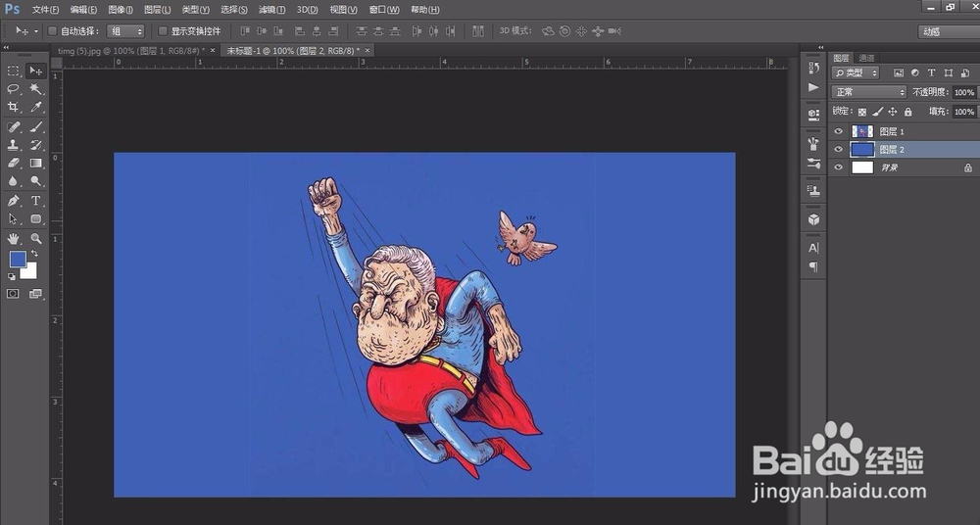Viewport: 980px width, 525px height.
Task: Open the 动感 workspace dropdown
Action: click(x=949, y=31)
